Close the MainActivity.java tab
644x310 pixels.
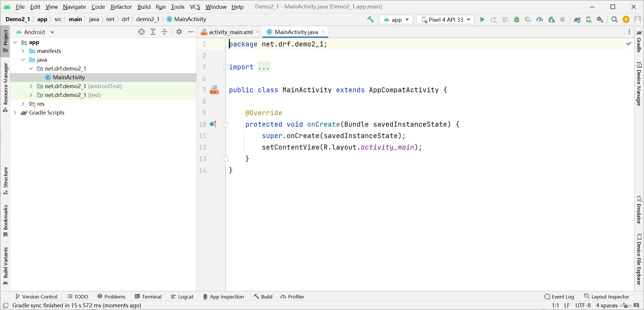pyautogui.click(x=323, y=32)
